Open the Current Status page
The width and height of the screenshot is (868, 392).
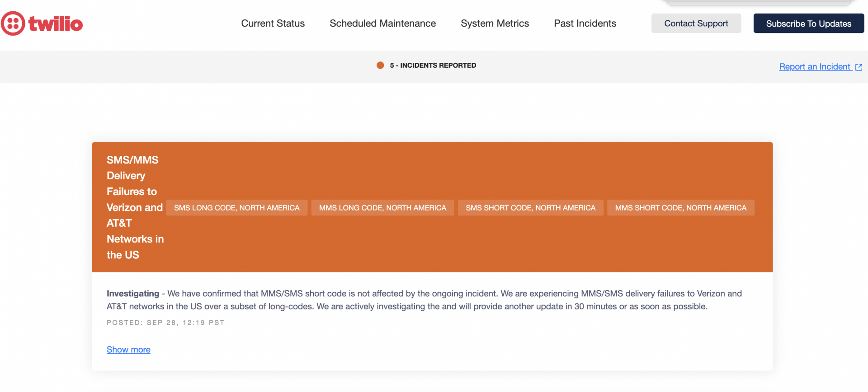[273, 23]
